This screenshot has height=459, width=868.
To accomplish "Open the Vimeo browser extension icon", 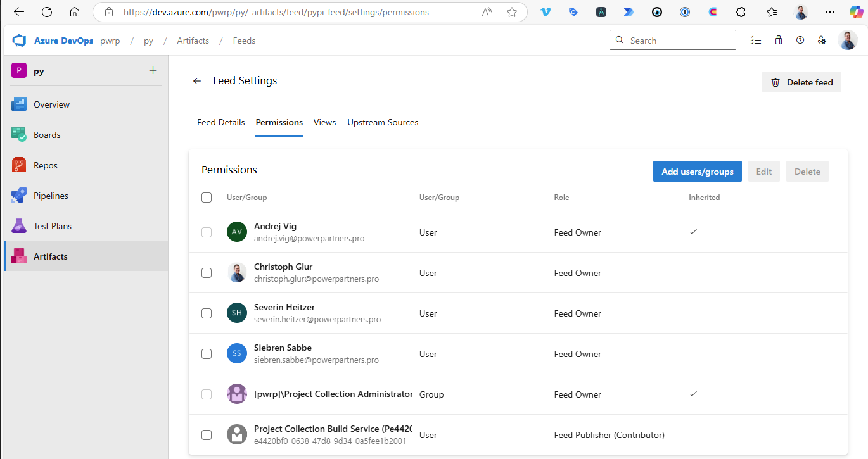I will 546,12.
